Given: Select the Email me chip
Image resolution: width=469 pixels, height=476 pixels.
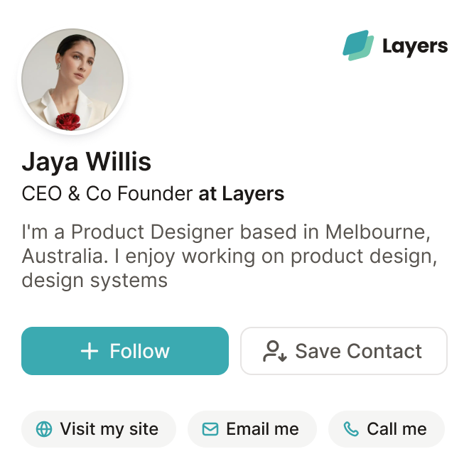Looking at the screenshot, I should coord(252,429).
